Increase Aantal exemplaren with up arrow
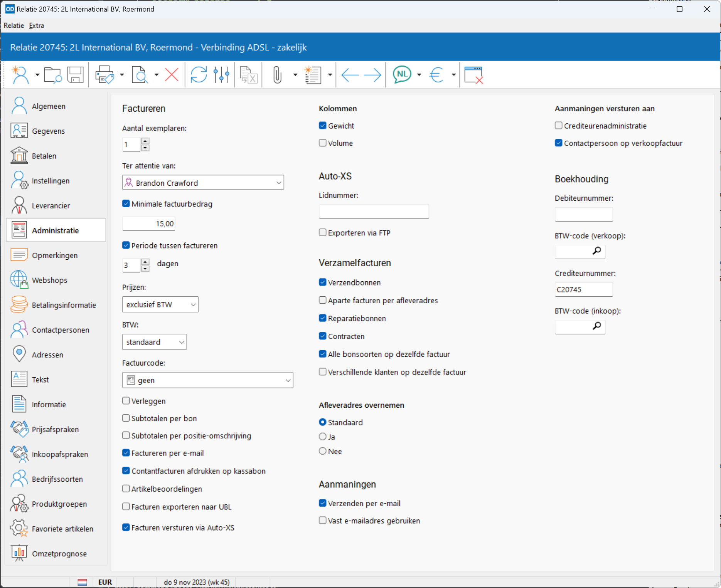Screen dimensions: 721x588 [145, 141]
